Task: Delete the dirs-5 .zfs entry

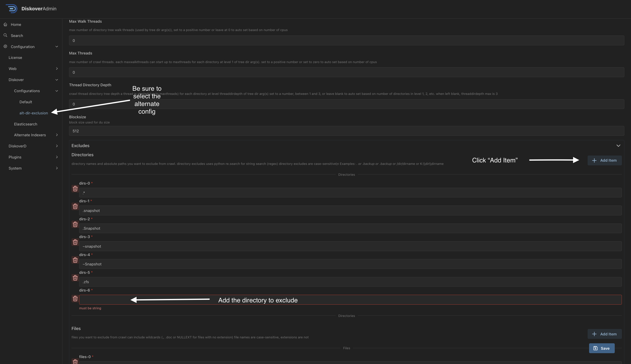Action: pyautogui.click(x=75, y=278)
